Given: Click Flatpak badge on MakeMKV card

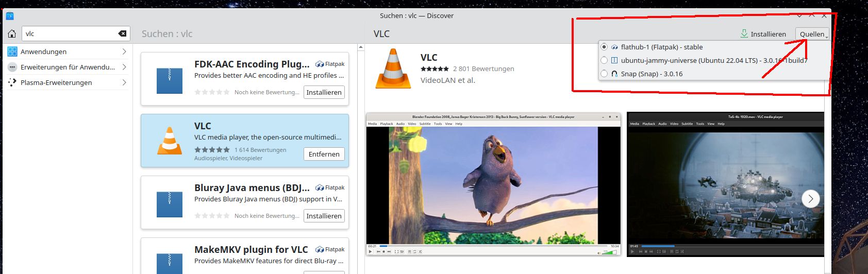Looking at the screenshot, I should 330,249.
